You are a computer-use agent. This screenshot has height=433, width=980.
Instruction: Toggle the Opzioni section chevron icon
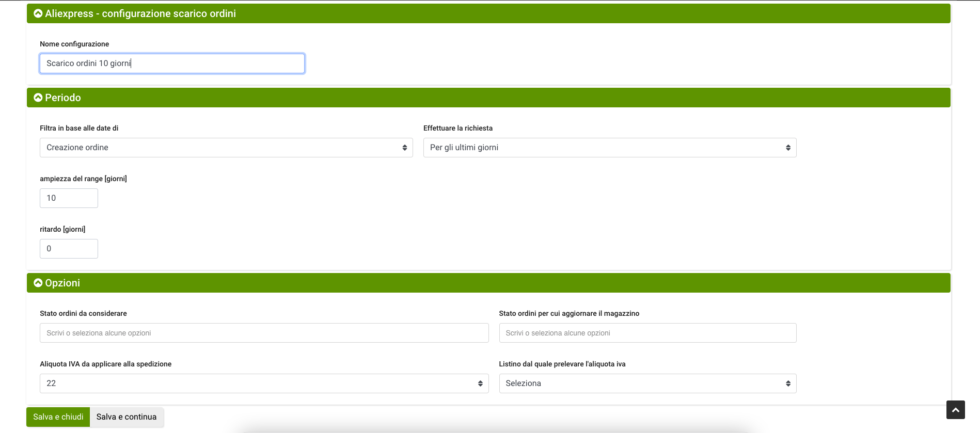click(x=38, y=283)
